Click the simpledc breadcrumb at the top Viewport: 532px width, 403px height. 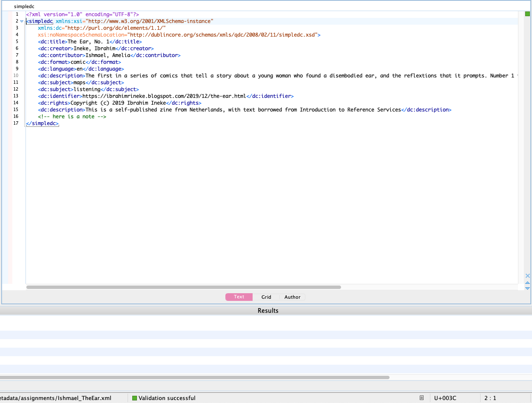[24, 6]
